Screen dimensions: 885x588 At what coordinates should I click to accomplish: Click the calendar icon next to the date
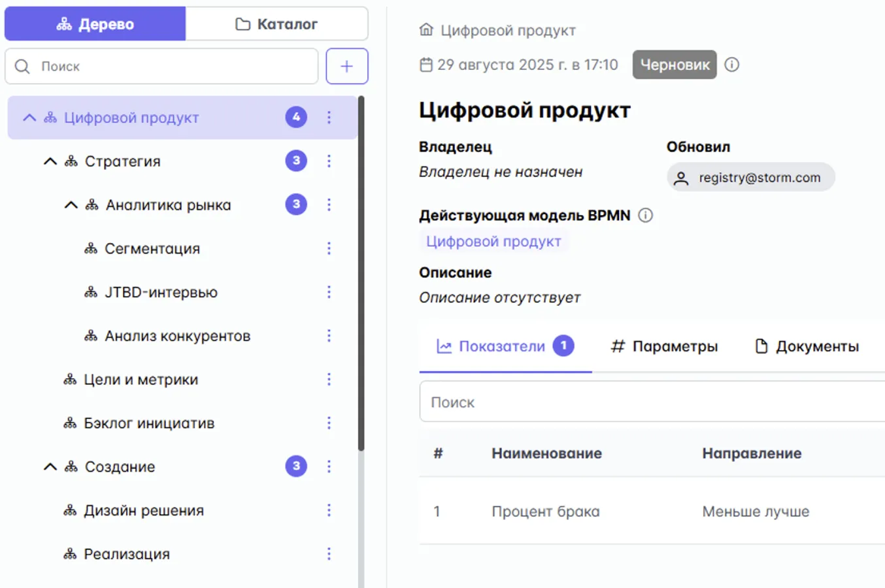[427, 64]
